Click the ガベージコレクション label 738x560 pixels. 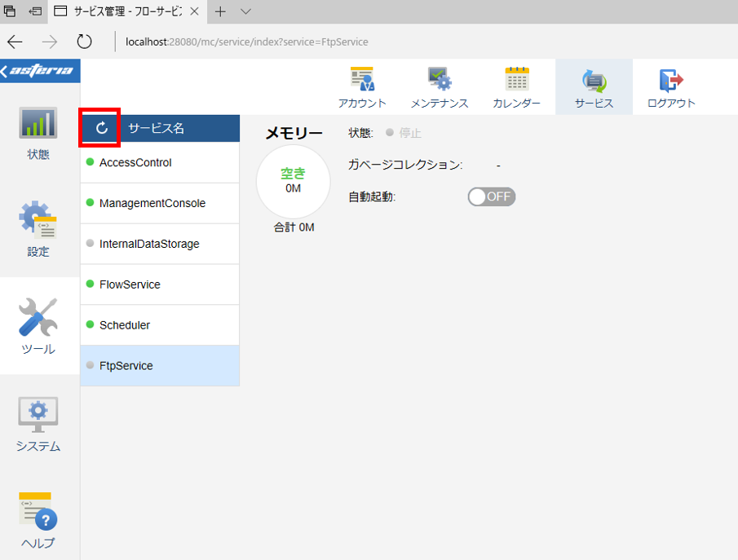[x=405, y=165]
